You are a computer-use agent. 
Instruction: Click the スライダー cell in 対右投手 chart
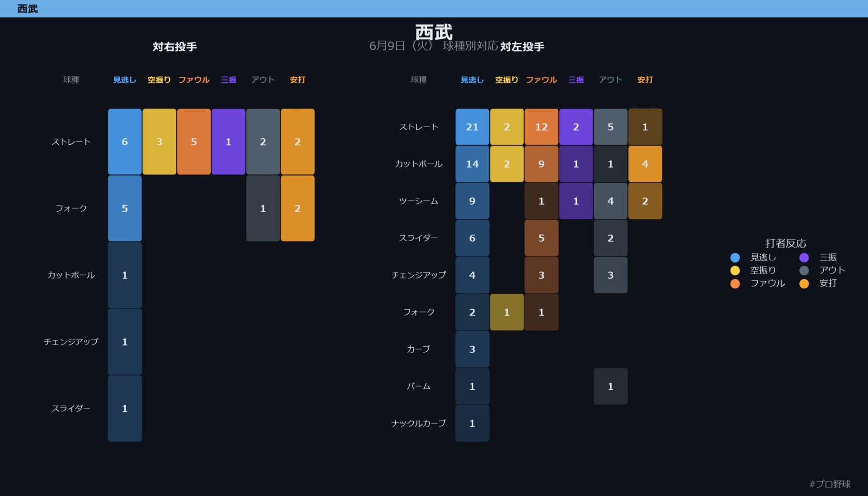pyautogui.click(x=125, y=408)
